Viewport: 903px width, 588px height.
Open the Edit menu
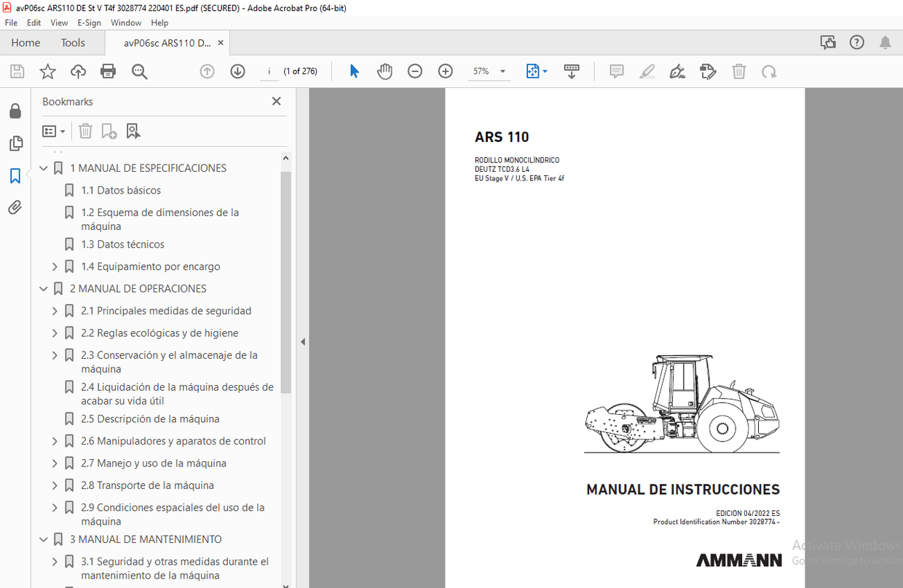point(33,23)
